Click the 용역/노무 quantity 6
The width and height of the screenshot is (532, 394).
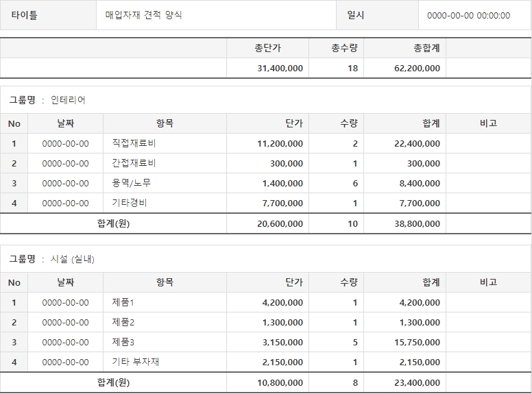(355, 184)
